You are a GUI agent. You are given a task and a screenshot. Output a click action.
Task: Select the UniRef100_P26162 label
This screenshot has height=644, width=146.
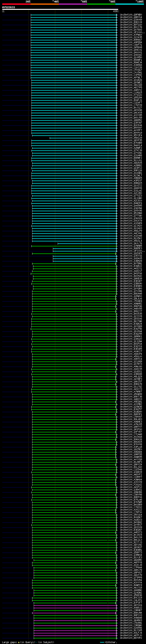point(131,485)
